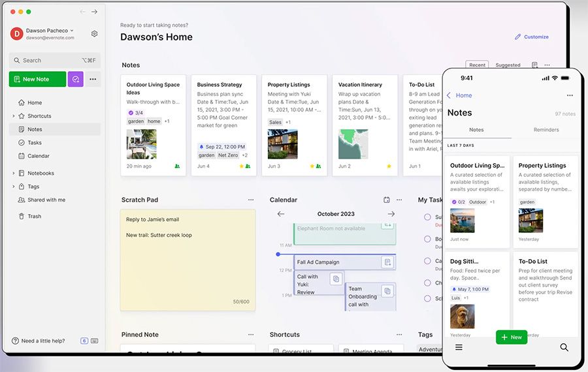This screenshot has width=588, height=372.
Task: Tap the Dog Sitting dog photo on phone
Action: pos(463,317)
